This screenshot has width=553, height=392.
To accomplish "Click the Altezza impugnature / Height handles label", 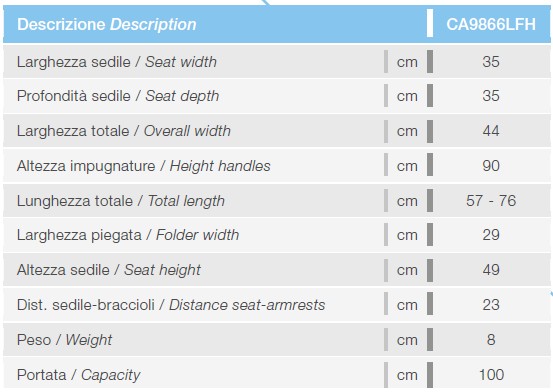I will 144,166.
